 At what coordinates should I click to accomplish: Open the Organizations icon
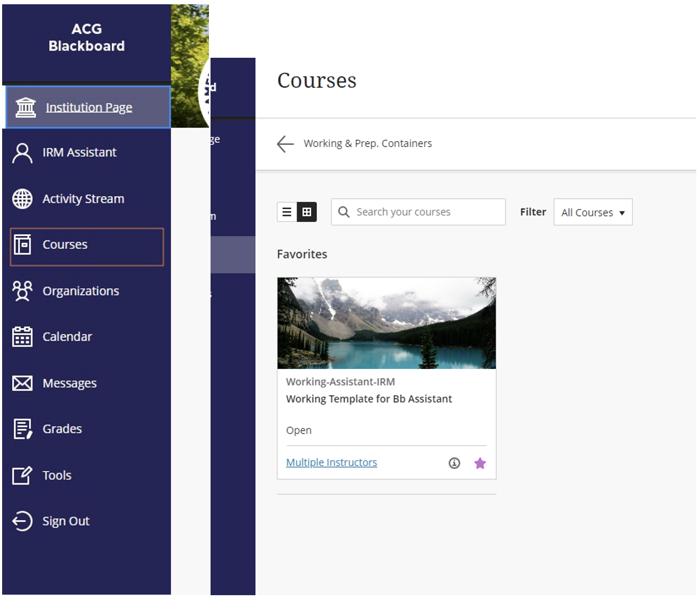22,291
